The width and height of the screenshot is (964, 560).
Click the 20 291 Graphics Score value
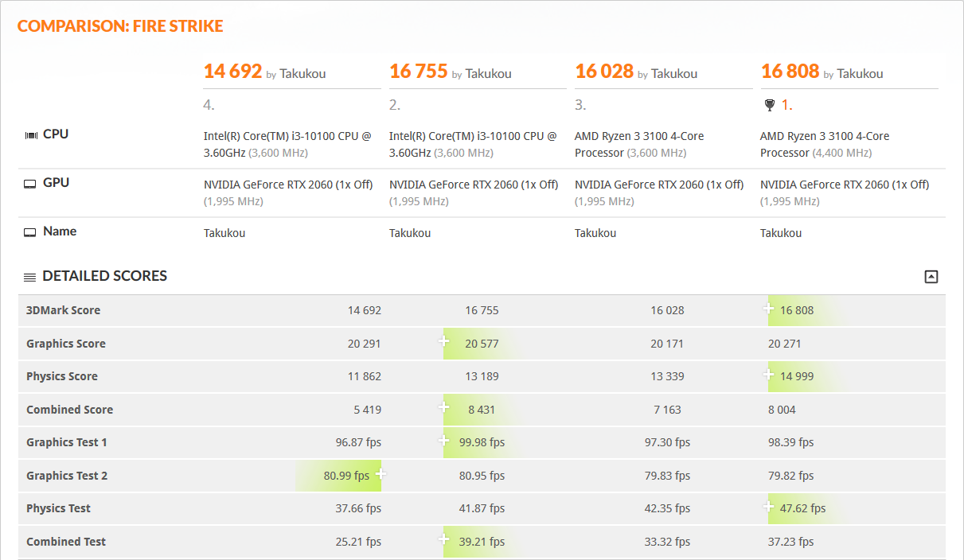pos(365,344)
